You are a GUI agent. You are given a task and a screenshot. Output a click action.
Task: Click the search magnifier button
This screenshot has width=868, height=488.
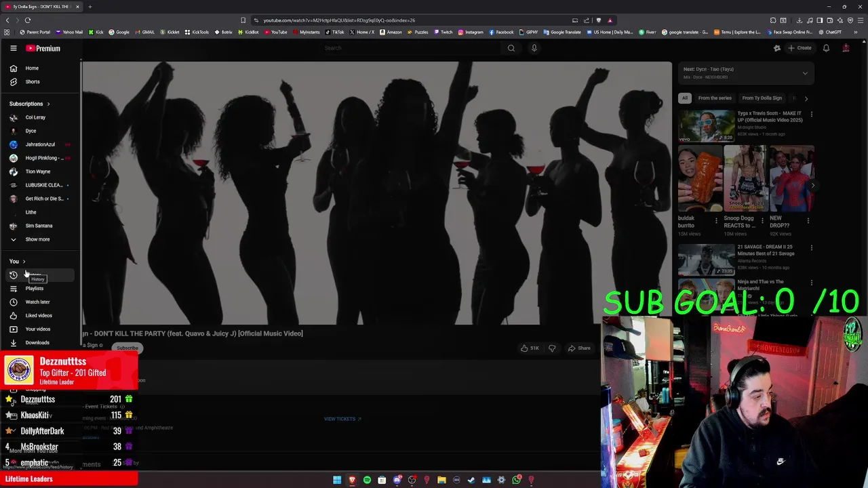tap(511, 48)
